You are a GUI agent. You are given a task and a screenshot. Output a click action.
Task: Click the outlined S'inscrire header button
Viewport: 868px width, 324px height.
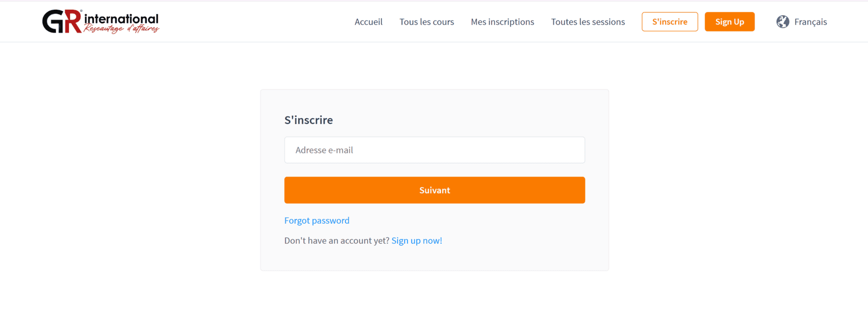[669, 22]
